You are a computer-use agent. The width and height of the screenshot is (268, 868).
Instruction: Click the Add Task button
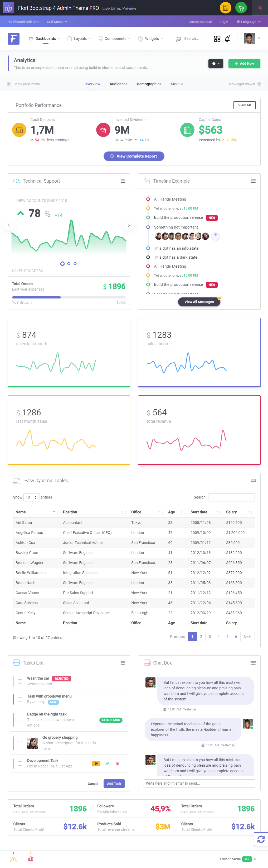(114, 784)
